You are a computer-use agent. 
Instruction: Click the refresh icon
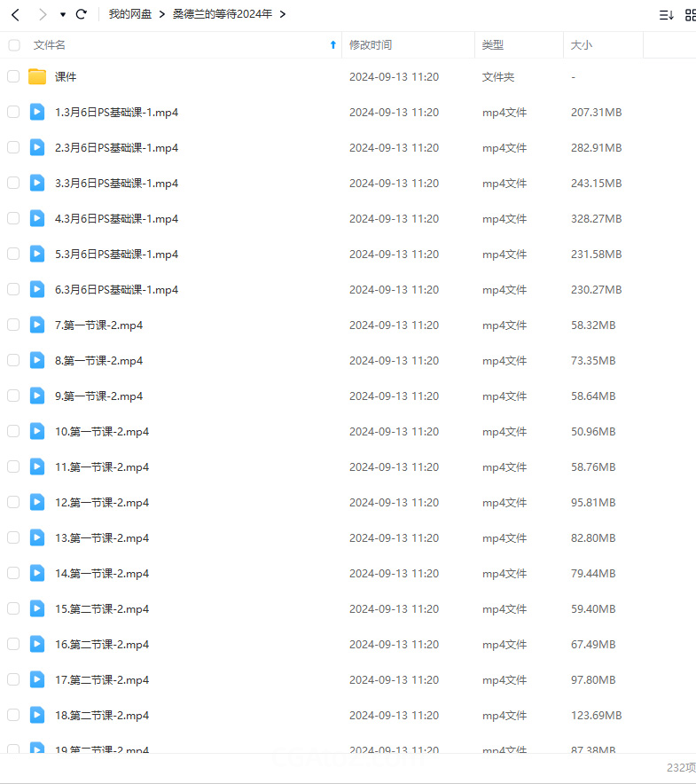point(82,14)
